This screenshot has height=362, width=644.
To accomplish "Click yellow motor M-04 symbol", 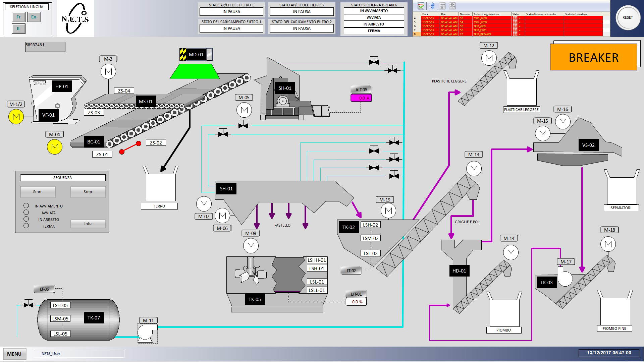I will (55, 147).
